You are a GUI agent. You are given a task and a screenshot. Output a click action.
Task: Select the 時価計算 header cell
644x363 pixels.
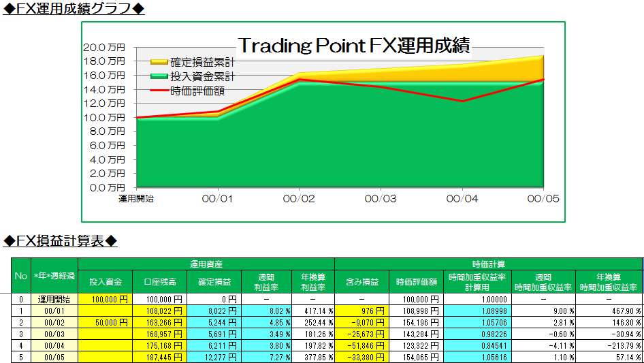pyautogui.click(x=488, y=264)
